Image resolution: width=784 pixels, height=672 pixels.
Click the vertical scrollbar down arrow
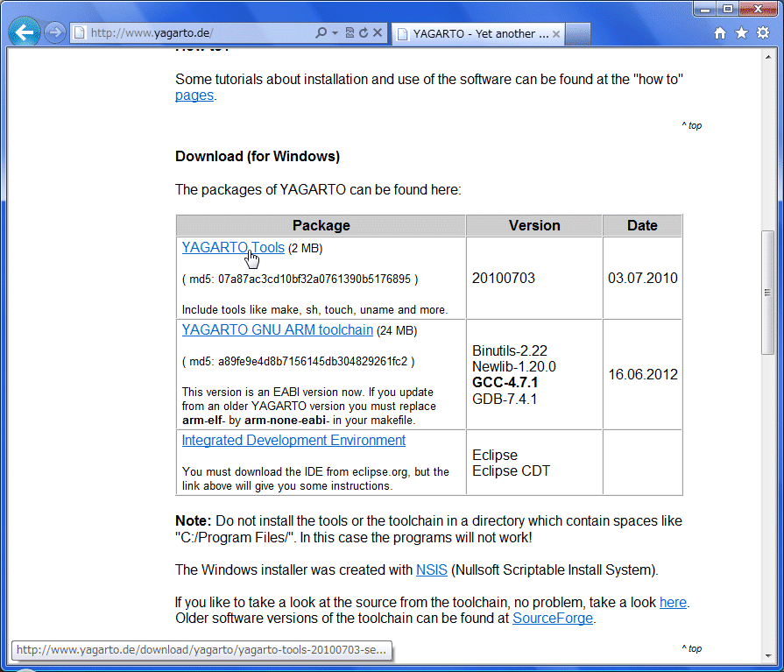click(x=768, y=655)
